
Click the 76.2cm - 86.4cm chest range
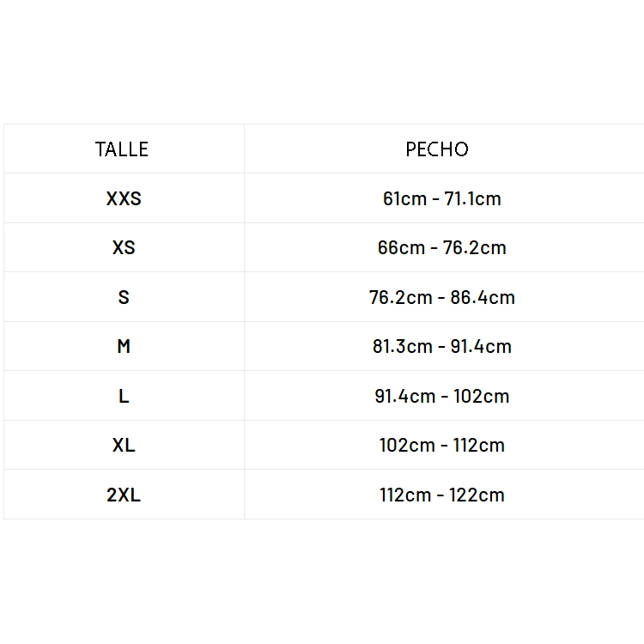pos(442,298)
